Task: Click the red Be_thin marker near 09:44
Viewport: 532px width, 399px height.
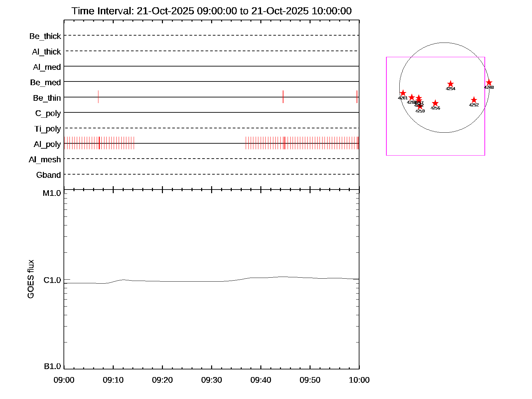Action: tap(283, 97)
